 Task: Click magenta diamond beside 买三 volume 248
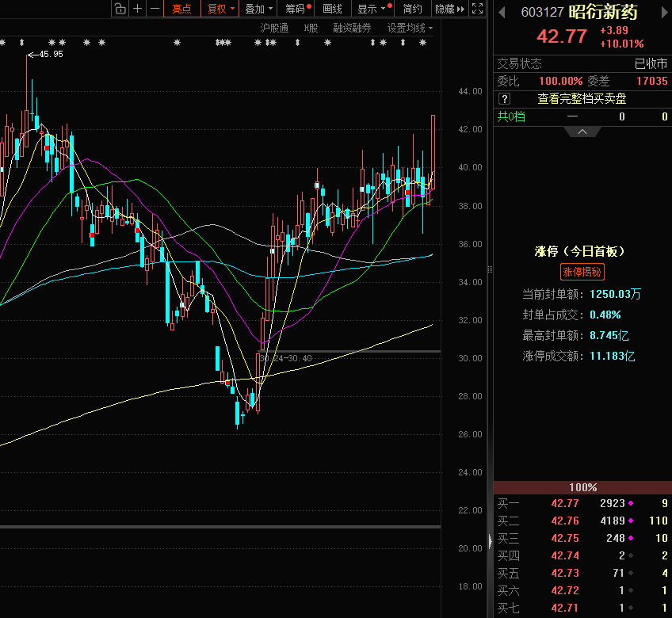click(631, 538)
